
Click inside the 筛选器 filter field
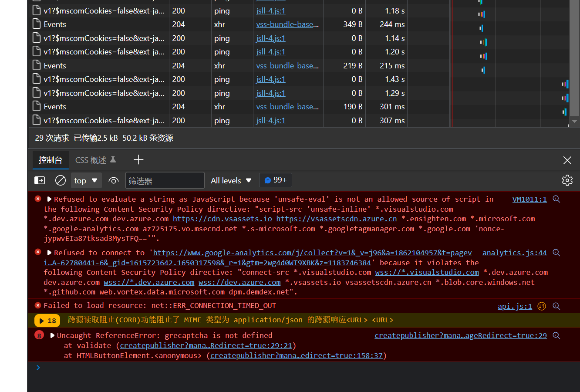coord(165,180)
